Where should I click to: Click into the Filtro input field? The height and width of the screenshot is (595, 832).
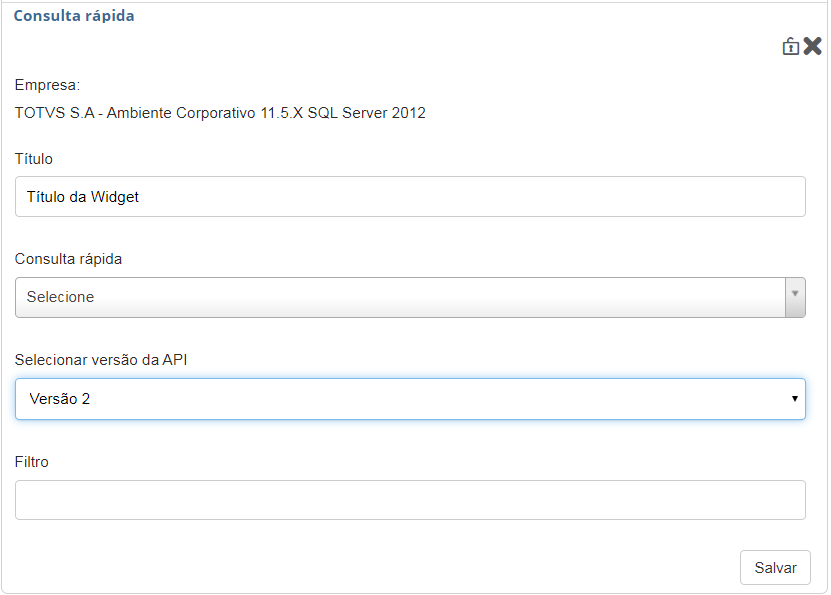pyautogui.click(x=410, y=500)
